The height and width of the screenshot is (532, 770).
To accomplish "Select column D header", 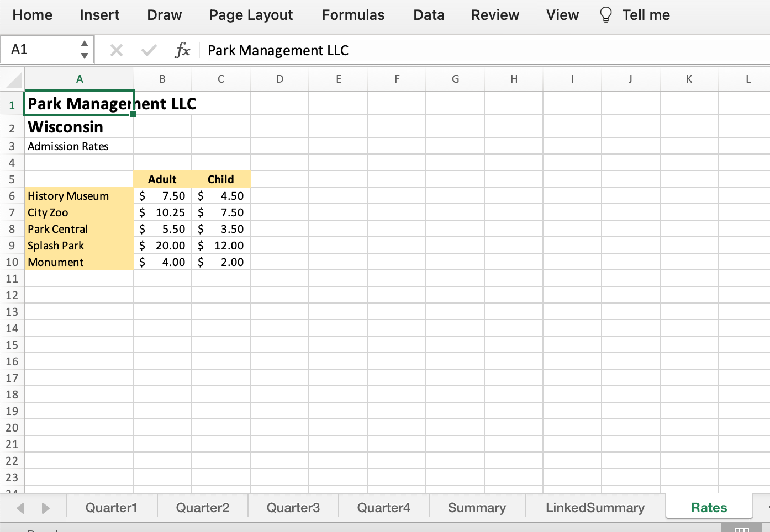I will (279, 79).
